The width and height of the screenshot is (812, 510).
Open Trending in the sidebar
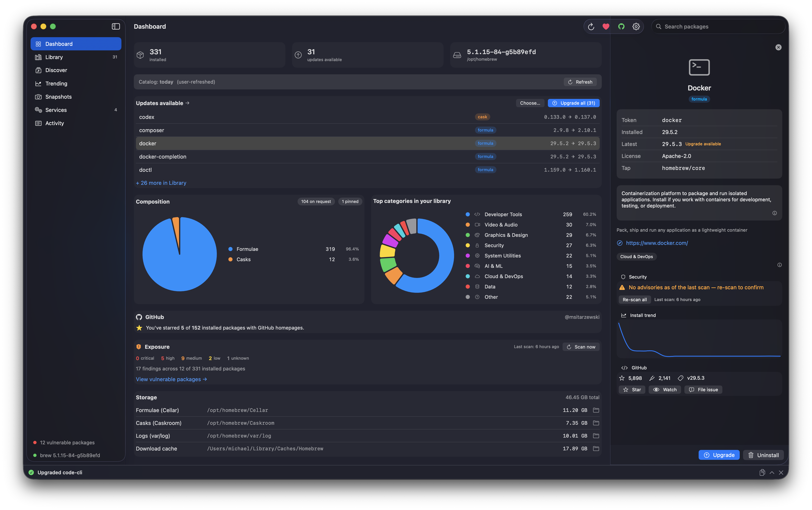[76, 84]
